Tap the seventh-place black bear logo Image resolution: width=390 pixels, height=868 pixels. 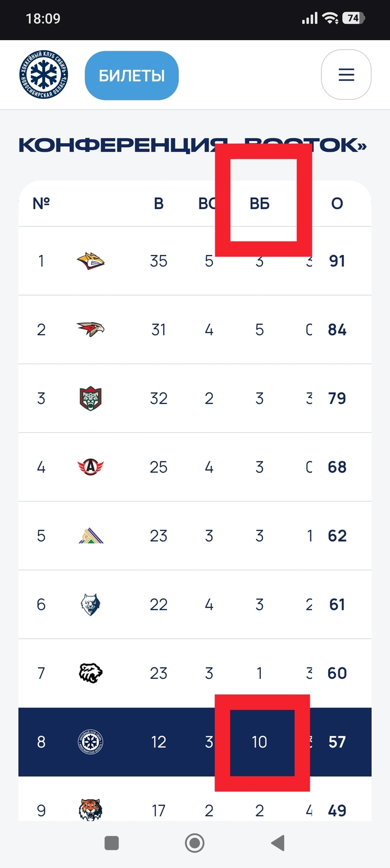point(91,673)
